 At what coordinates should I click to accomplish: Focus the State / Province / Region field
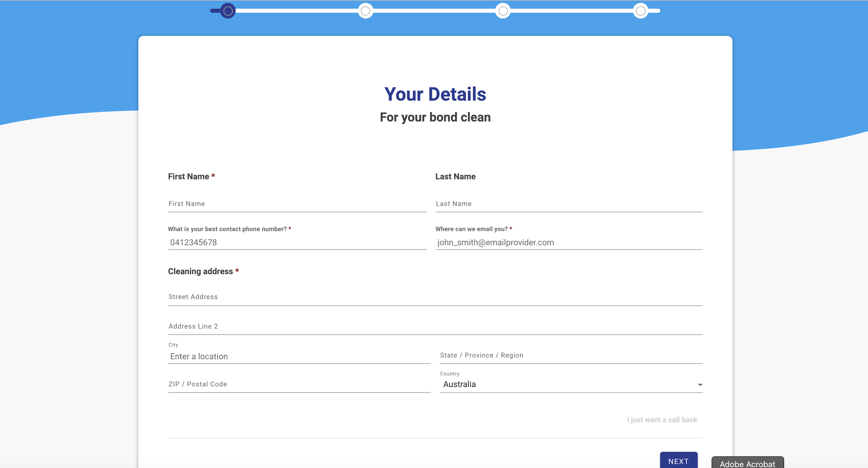tap(571, 355)
